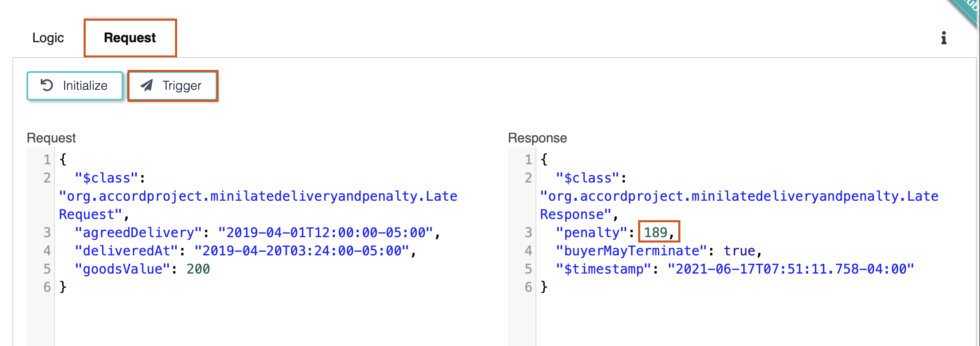Select the Request tab
The height and width of the screenshot is (346, 980).
pos(130,38)
